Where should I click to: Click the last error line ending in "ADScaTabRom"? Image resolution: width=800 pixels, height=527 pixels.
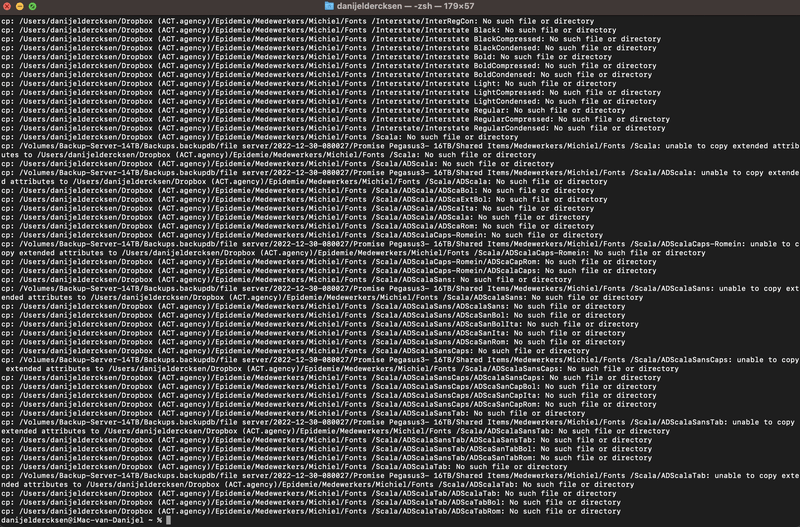click(x=311, y=512)
